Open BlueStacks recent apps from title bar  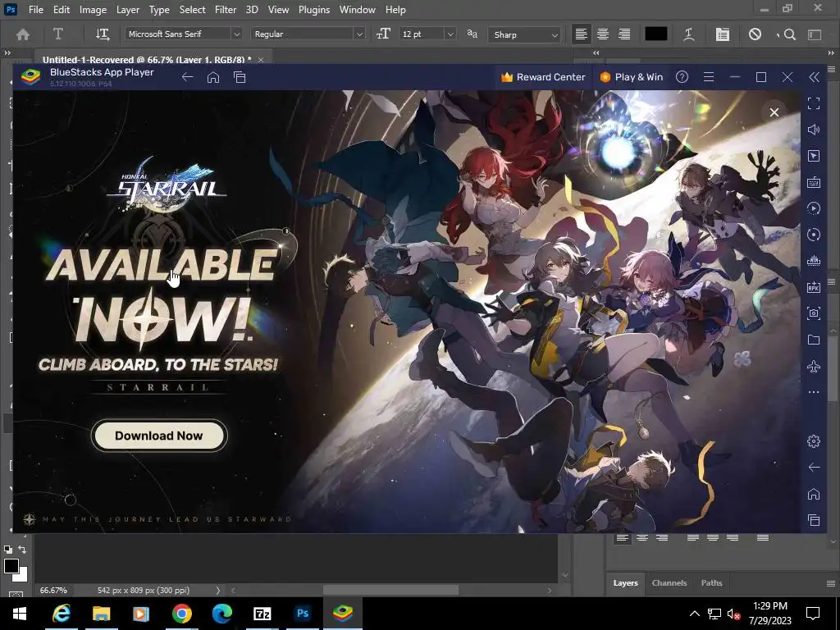[240, 77]
